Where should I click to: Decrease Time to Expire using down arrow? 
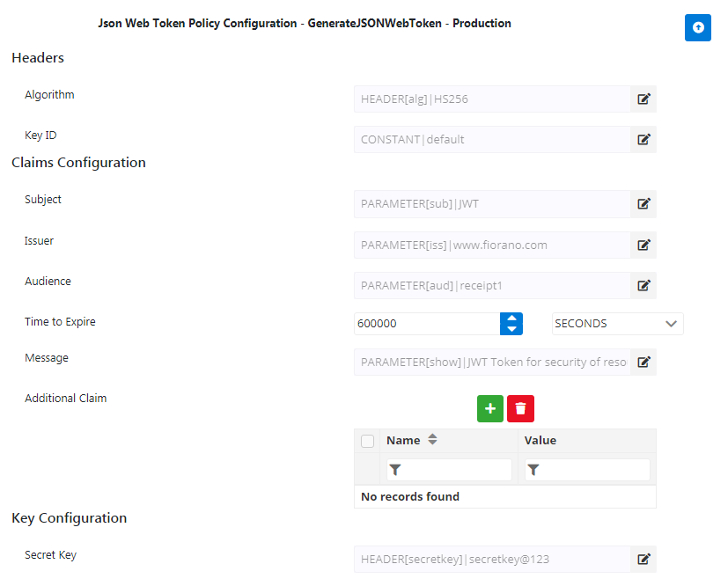[511, 329]
